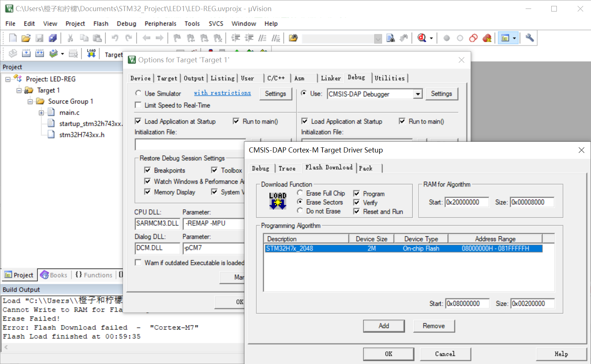
Task: Click the Window layout toolbar icon
Action: point(505,38)
